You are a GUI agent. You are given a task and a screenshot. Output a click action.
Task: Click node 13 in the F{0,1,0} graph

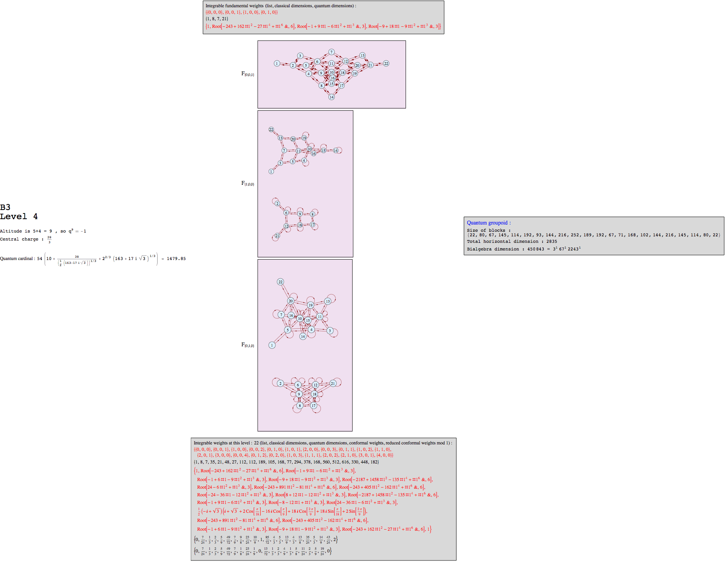click(x=328, y=301)
